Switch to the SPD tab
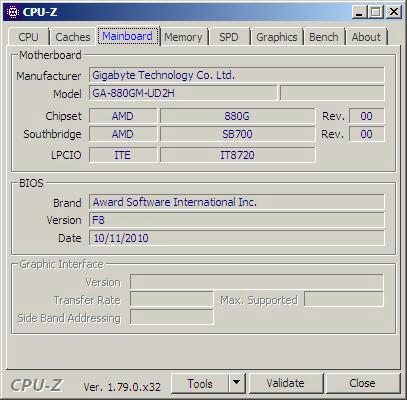The width and height of the screenshot is (407, 400). coord(229,37)
